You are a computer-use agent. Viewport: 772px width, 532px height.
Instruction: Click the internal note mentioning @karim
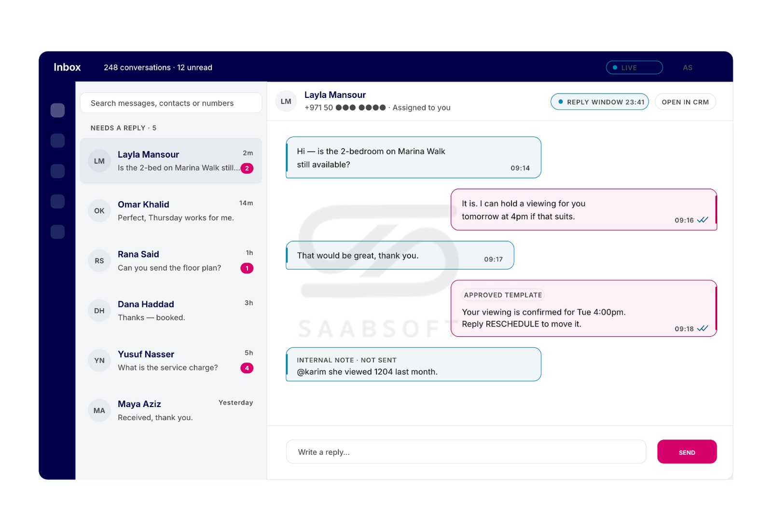click(414, 364)
